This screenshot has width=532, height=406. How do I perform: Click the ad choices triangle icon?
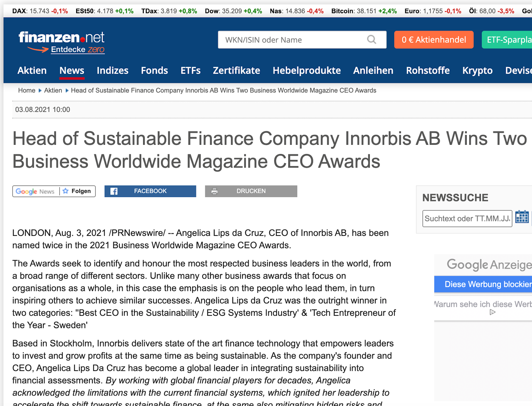[492, 312]
